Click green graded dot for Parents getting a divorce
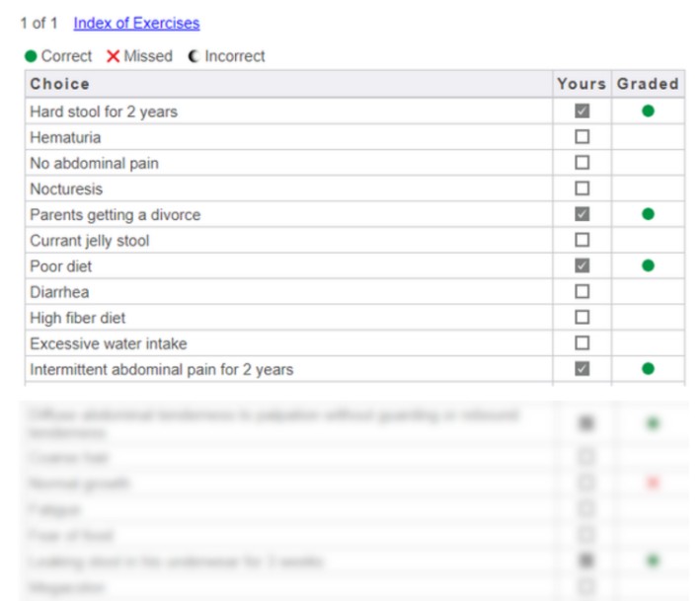Viewport: 700px width, 601px height. coord(648,214)
